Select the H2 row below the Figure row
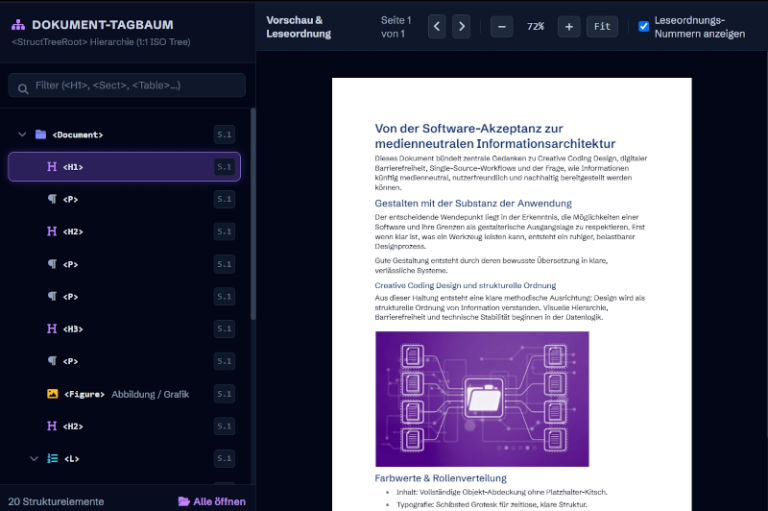Image resolution: width=768 pixels, height=511 pixels. pyautogui.click(x=124, y=426)
